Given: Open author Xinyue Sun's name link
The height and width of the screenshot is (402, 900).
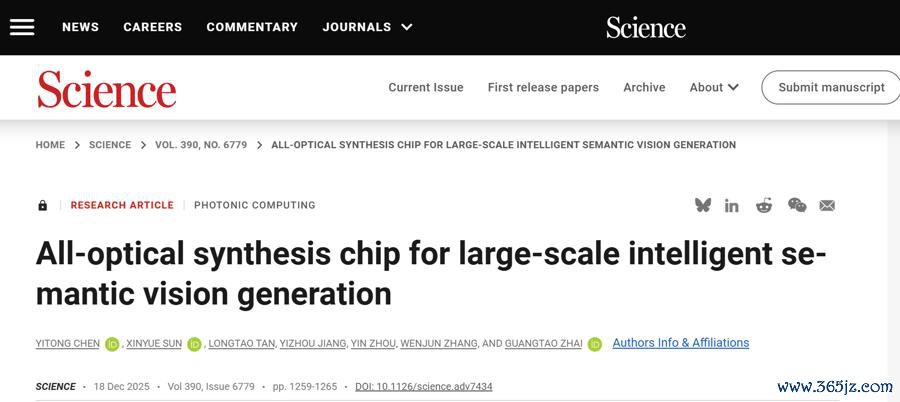Looking at the screenshot, I should tap(153, 344).
